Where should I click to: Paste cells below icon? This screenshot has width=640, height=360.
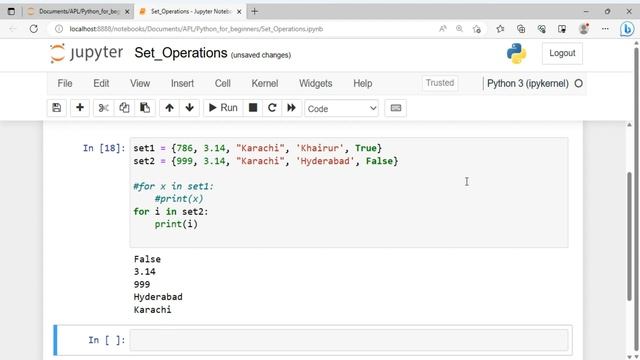145,108
